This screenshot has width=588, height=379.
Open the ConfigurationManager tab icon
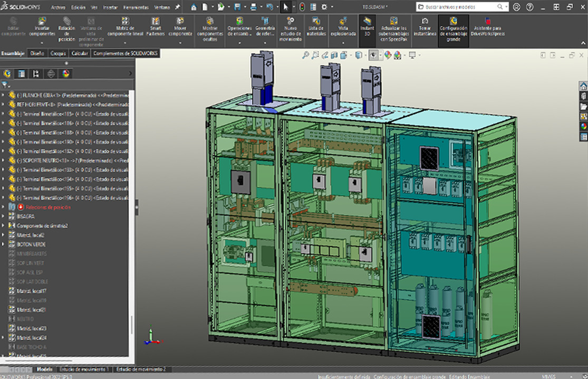click(x=36, y=74)
